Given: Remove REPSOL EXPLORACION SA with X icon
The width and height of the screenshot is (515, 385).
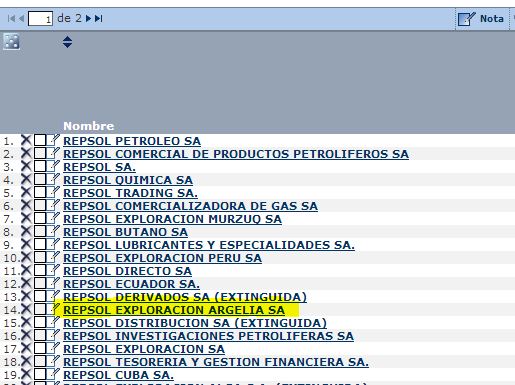Looking at the screenshot, I should click(26, 348).
